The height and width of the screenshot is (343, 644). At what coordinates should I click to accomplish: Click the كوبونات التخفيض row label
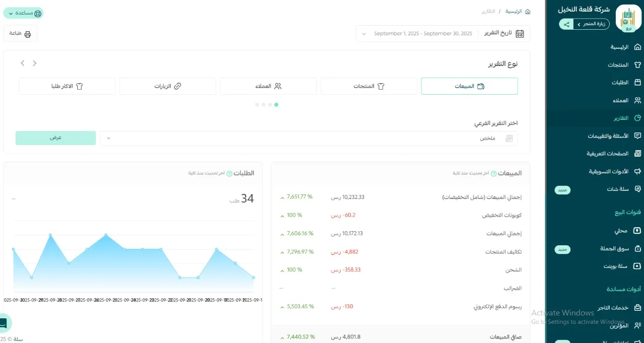point(502,215)
